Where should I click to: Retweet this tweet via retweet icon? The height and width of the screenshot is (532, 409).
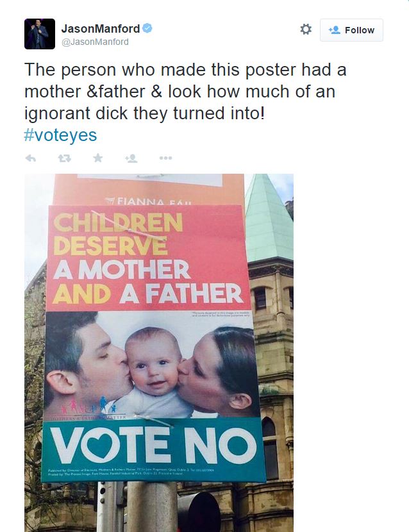pos(64,158)
